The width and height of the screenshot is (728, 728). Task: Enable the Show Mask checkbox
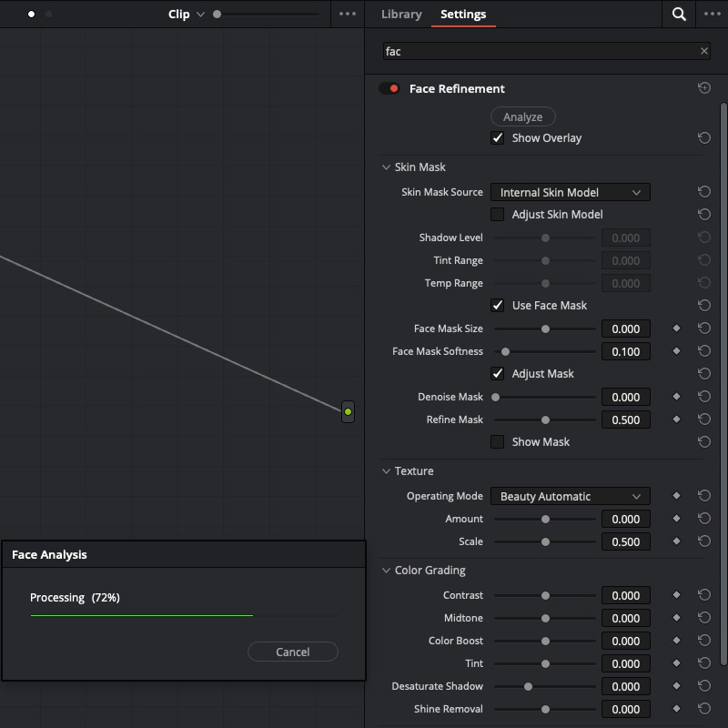tap(497, 441)
